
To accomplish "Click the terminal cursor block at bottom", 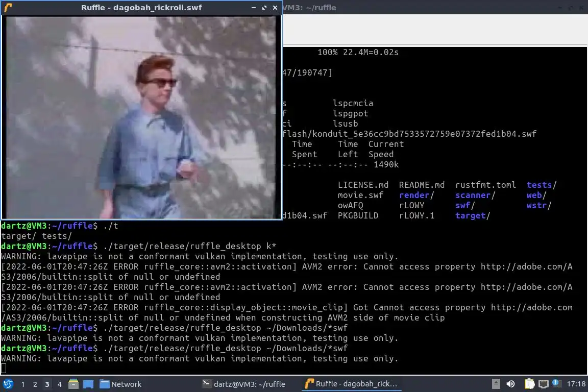I will point(4,369).
